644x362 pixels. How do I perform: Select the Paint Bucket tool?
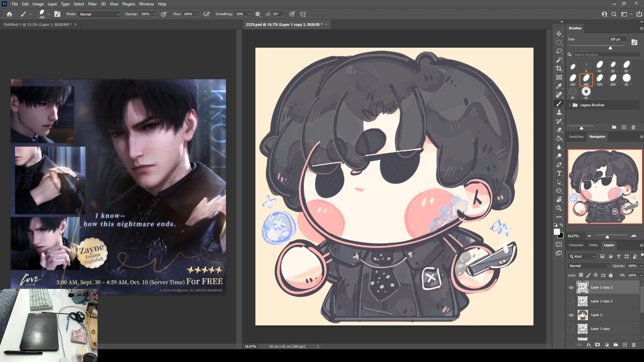pos(559,138)
